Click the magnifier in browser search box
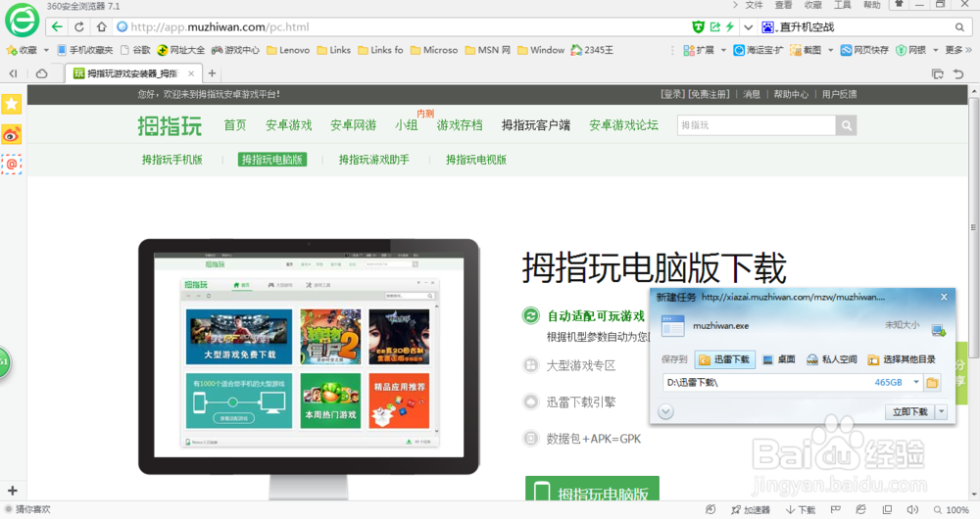Viewport: 980px width, 519px height. coord(959,26)
